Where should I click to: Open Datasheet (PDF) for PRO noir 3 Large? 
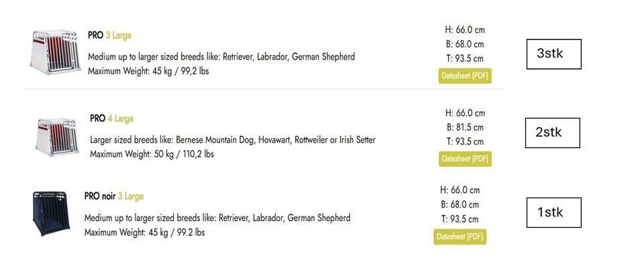pos(460,236)
